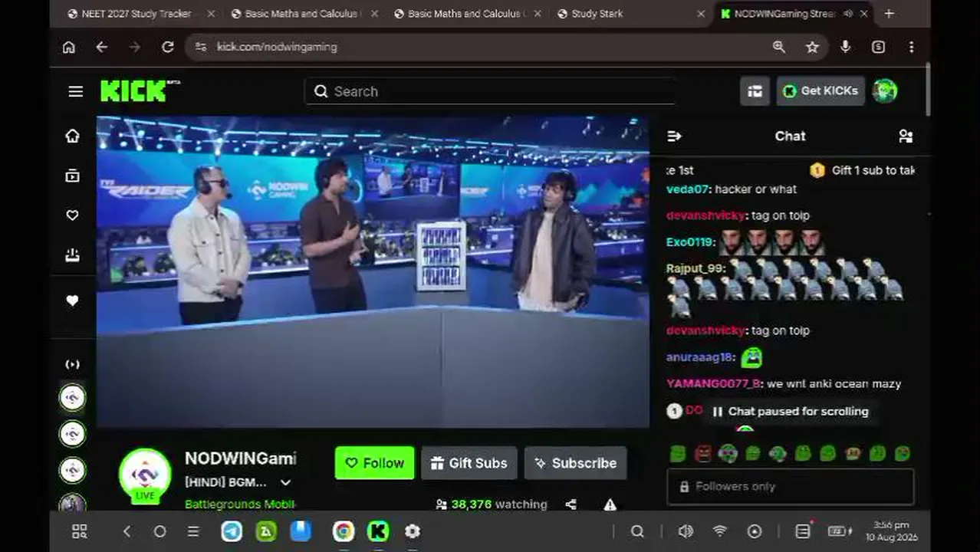Open the sidebar icon below the Following heart

(72, 255)
